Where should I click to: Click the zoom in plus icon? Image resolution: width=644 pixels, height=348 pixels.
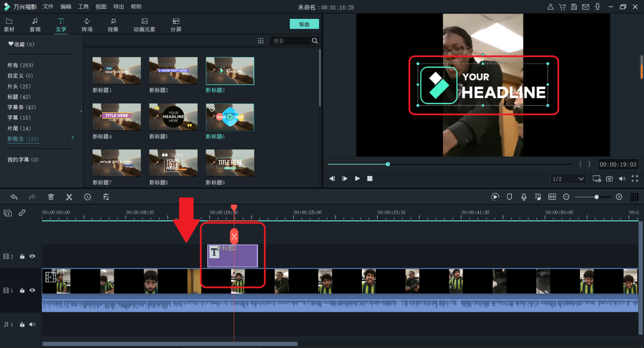point(619,197)
